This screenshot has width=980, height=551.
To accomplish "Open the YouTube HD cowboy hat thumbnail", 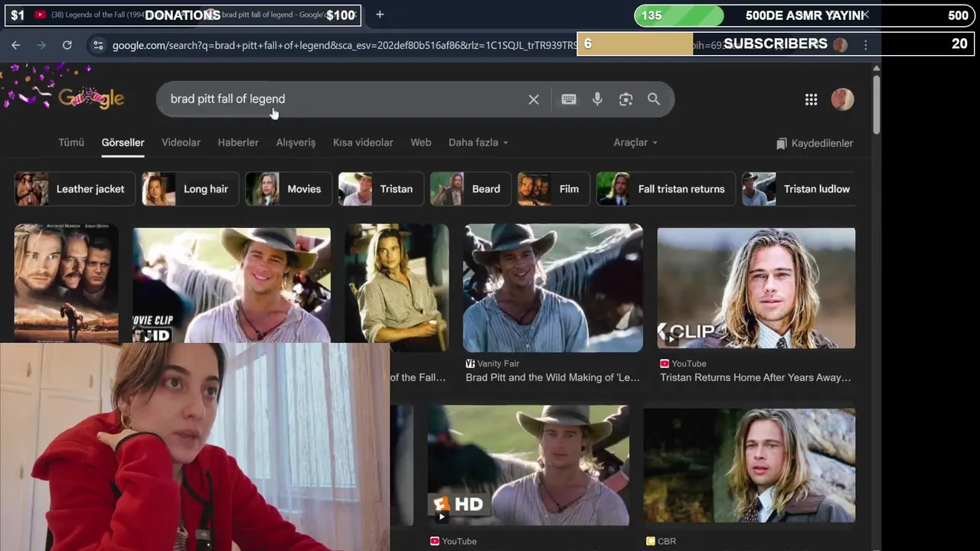I will 528,465.
